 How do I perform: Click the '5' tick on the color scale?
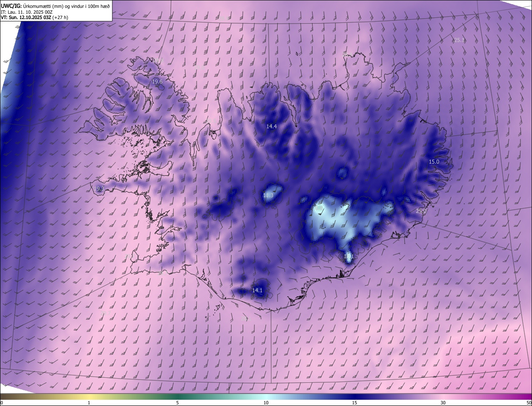(177, 403)
